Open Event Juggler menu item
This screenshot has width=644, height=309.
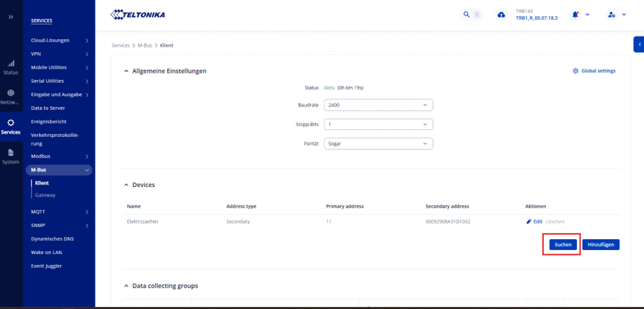47,266
